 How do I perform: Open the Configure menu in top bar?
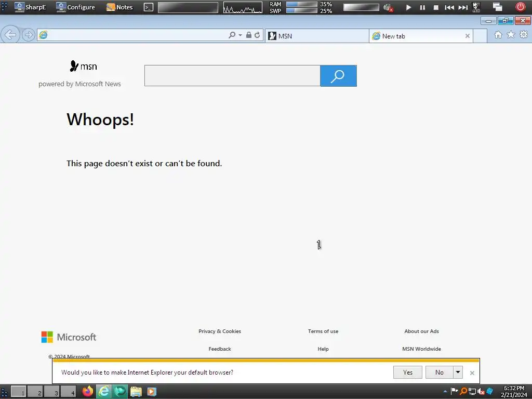[75, 7]
